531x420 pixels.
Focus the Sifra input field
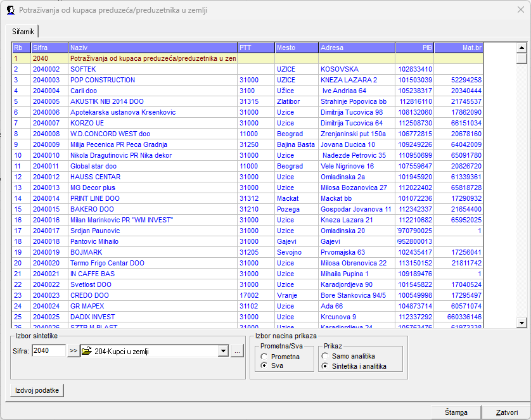coord(48,351)
